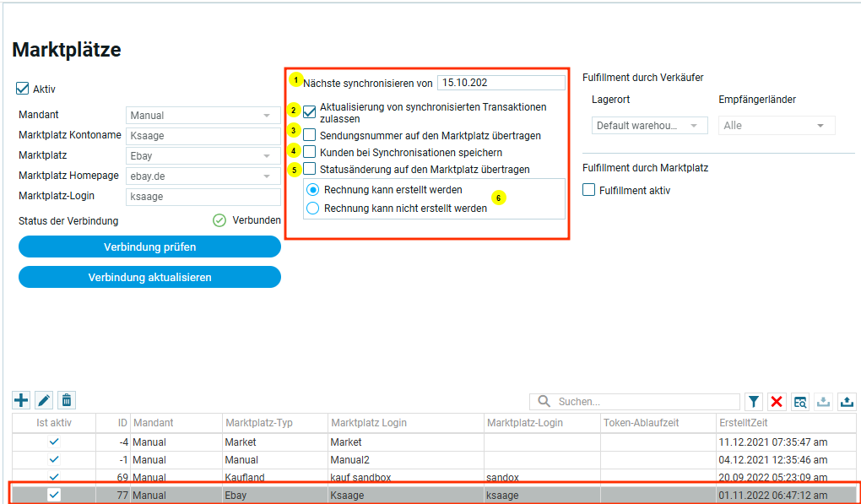Click the add new marketplace plus icon

coord(21,401)
